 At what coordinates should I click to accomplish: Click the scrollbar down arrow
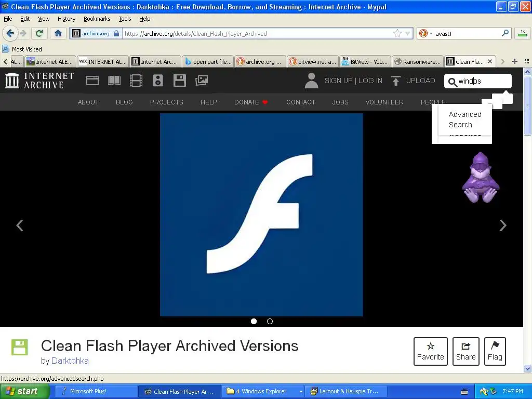pyautogui.click(x=527, y=369)
